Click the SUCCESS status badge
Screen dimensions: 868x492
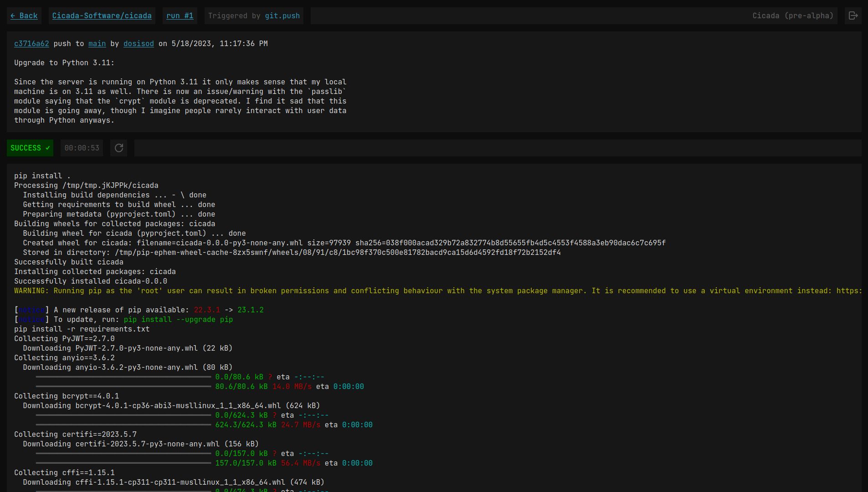click(x=30, y=148)
